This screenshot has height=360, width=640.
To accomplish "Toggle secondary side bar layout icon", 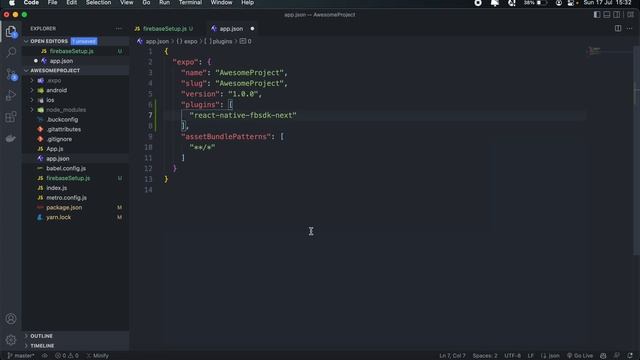I will coord(617,15).
